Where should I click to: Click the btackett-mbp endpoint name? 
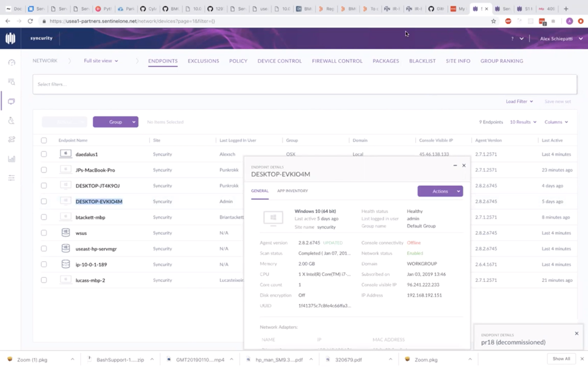91,217
